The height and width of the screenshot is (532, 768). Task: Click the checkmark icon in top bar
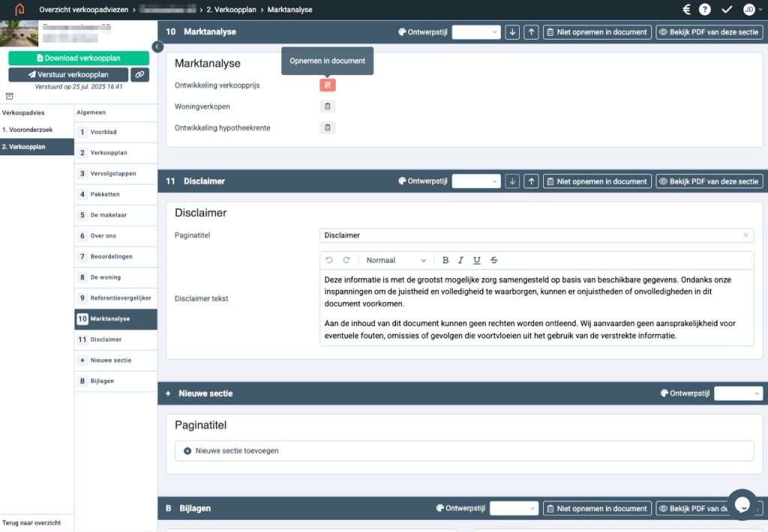point(727,9)
